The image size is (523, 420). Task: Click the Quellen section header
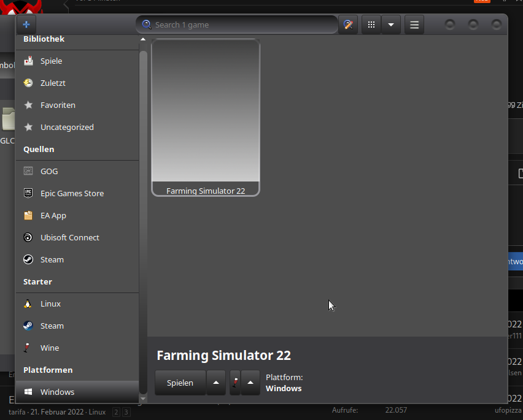39,149
